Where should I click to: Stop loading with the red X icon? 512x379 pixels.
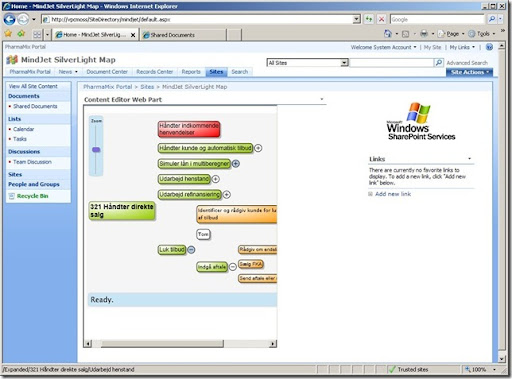[382, 19]
